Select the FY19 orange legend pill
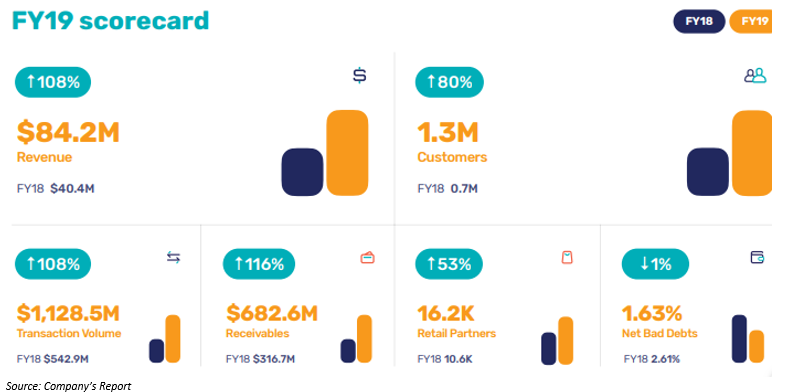The image size is (785, 392). tap(751, 22)
